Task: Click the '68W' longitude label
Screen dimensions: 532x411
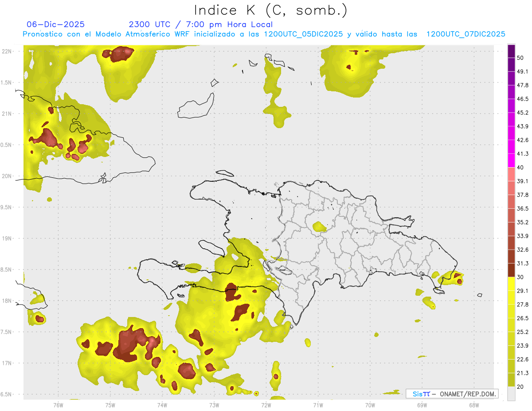Action: point(473,405)
